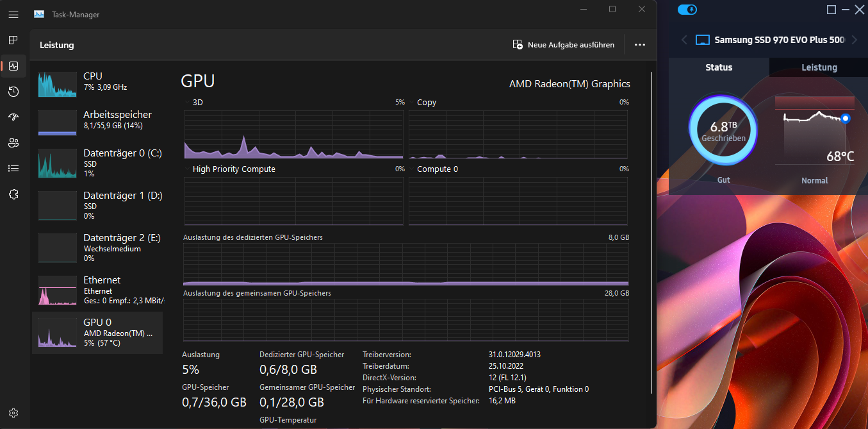
Task: Select CPU in the performance list
Action: 97,83
